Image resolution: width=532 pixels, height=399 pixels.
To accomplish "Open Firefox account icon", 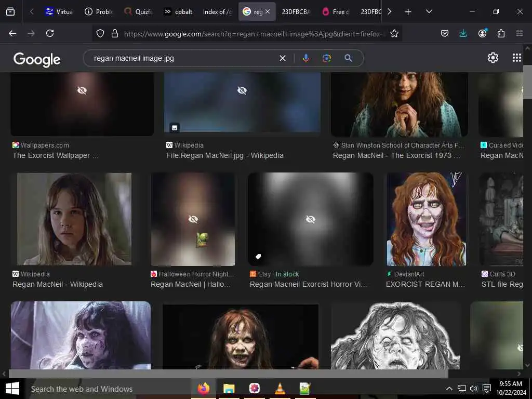I will tap(482, 33).
